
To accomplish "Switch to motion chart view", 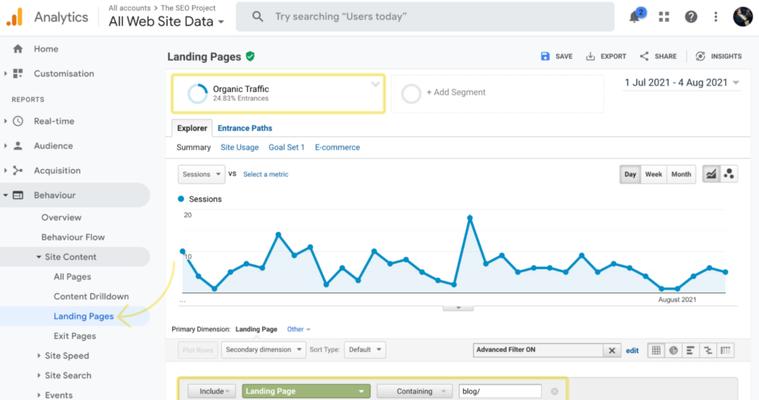I will pos(729,174).
